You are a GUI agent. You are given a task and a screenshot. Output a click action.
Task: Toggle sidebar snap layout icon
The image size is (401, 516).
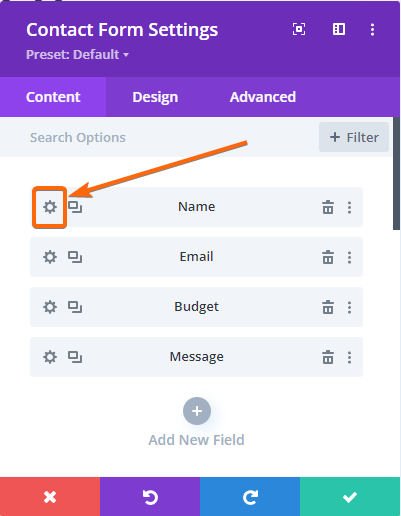pyautogui.click(x=339, y=29)
